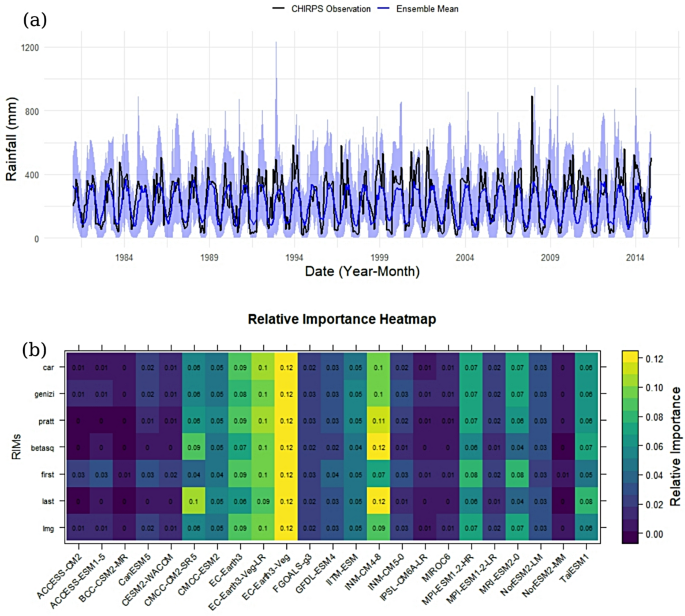
Task: Click the 800 tick on rainfall axis
Action: [x=32, y=111]
